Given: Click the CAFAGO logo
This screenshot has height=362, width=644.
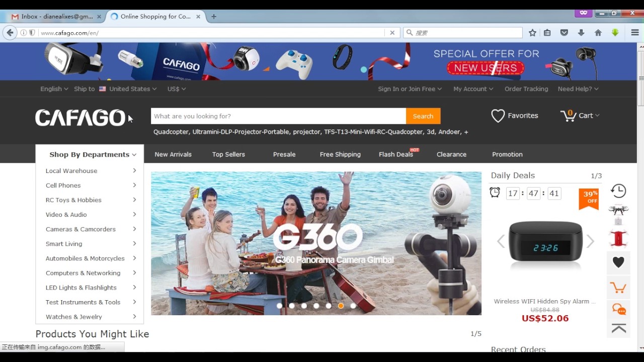Looking at the screenshot, I should pos(80,118).
